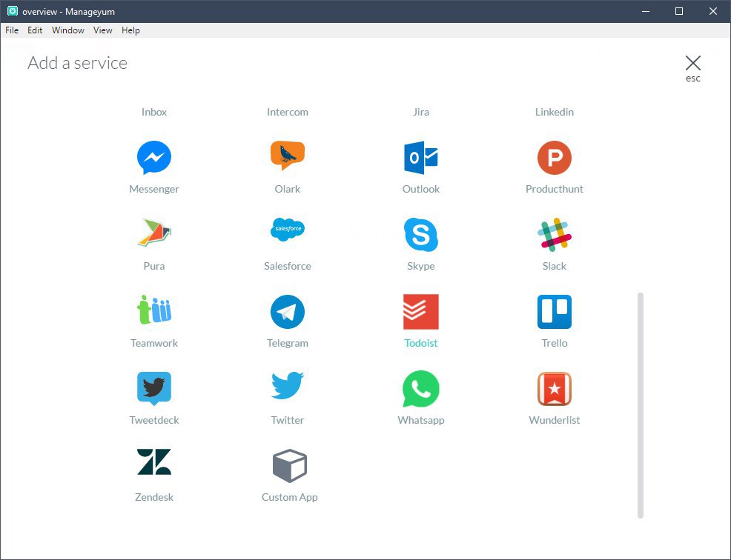Click the services list scrollbar

click(x=641, y=405)
